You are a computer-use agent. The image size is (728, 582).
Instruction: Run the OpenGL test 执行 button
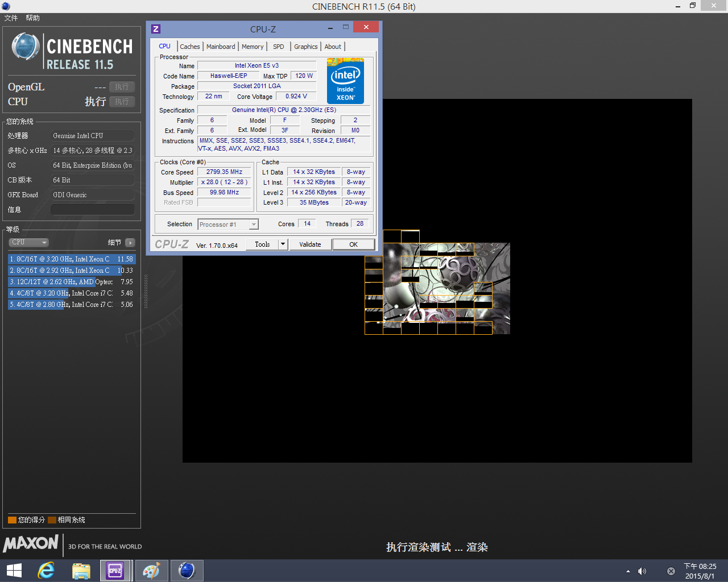[x=122, y=87]
